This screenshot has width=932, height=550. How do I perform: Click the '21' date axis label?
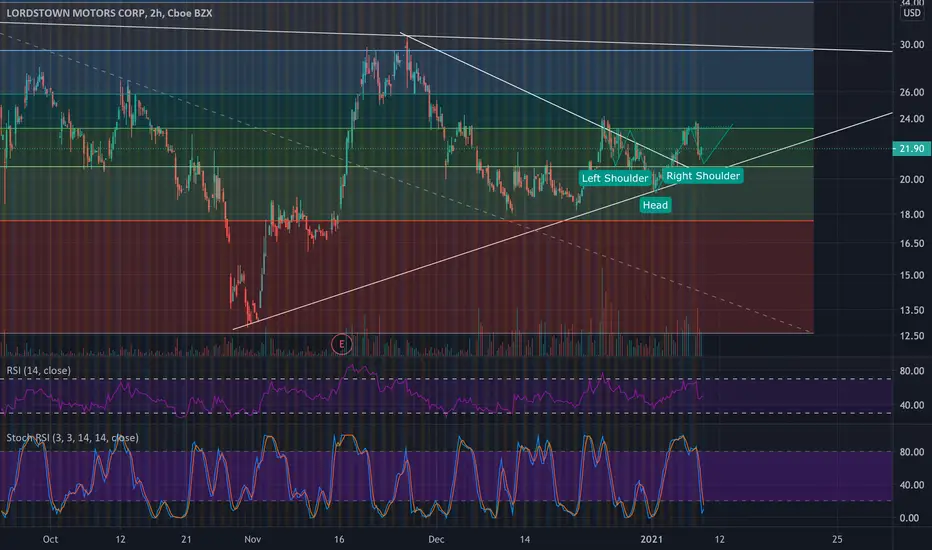[x=186, y=539]
